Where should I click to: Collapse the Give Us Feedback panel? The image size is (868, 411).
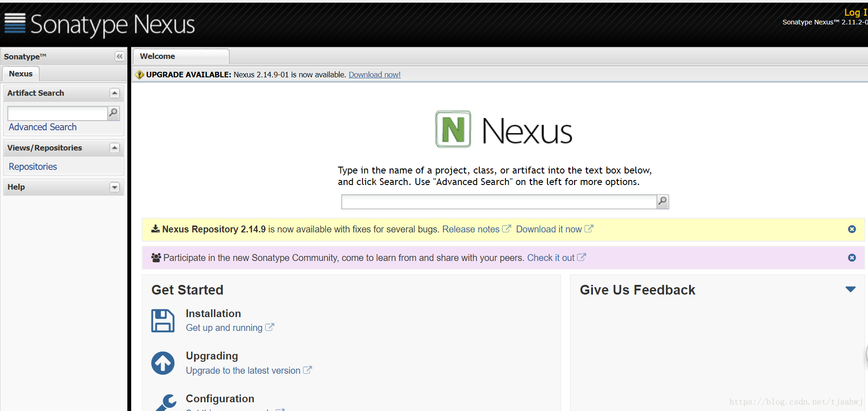[851, 289]
